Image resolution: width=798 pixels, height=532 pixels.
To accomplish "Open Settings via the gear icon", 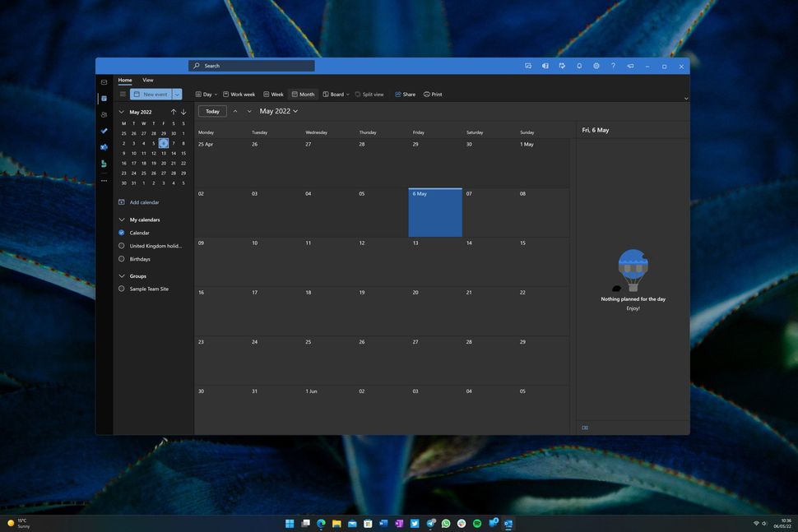I will [596, 66].
